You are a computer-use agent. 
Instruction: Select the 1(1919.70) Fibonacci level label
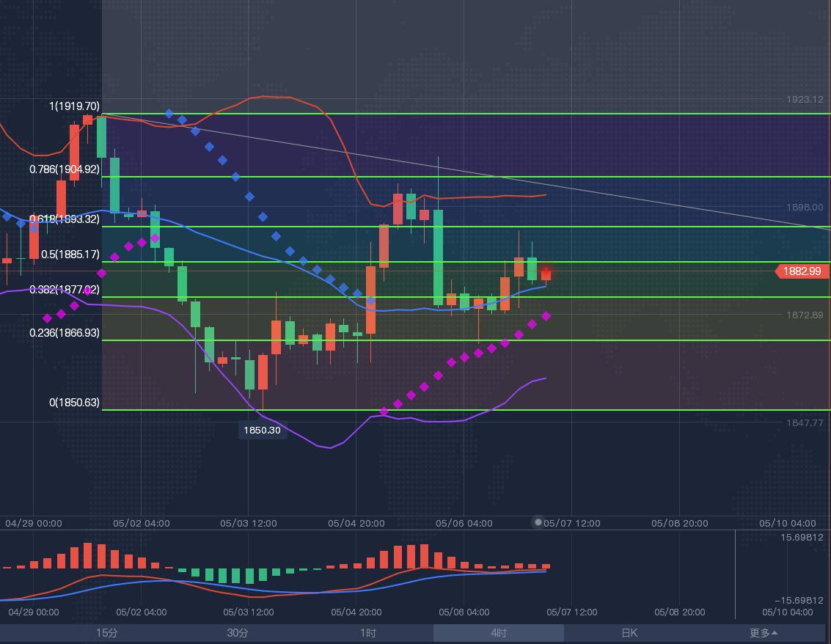pos(73,106)
